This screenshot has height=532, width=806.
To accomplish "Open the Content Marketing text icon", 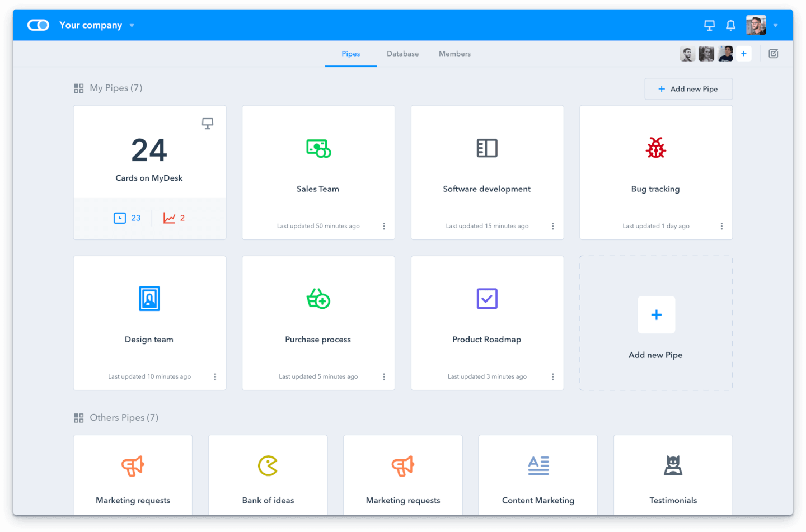I will (538, 465).
